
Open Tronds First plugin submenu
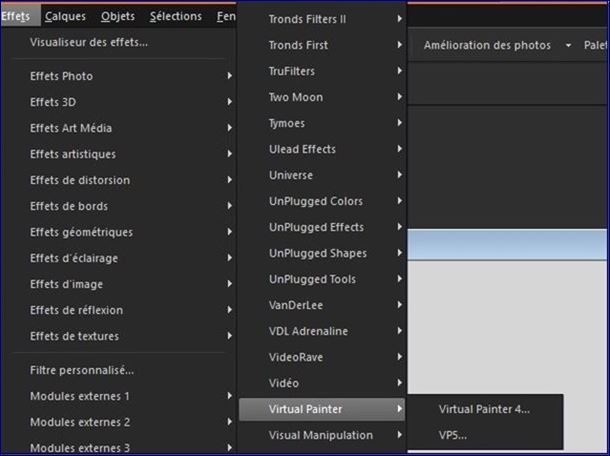(x=322, y=45)
